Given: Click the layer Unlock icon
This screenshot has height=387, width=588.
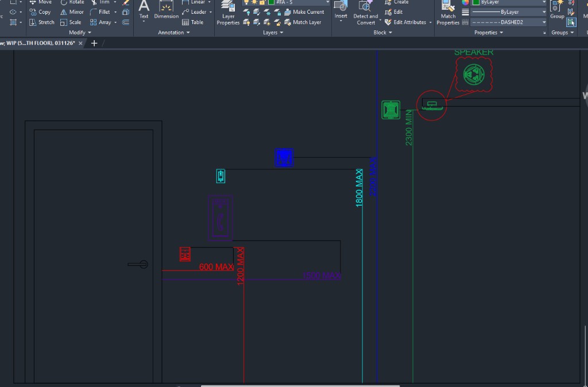Looking at the screenshot, I should click(277, 22).
